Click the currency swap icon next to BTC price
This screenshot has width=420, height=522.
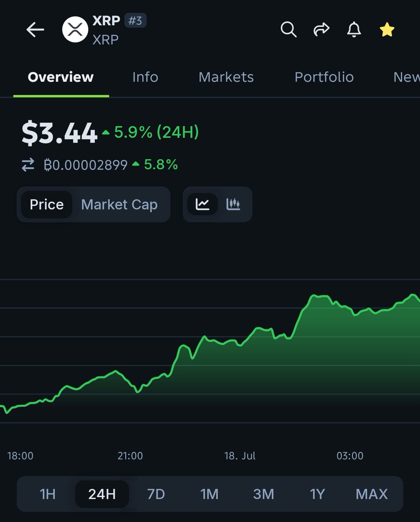pyautogui.click(x=28, y=165)
